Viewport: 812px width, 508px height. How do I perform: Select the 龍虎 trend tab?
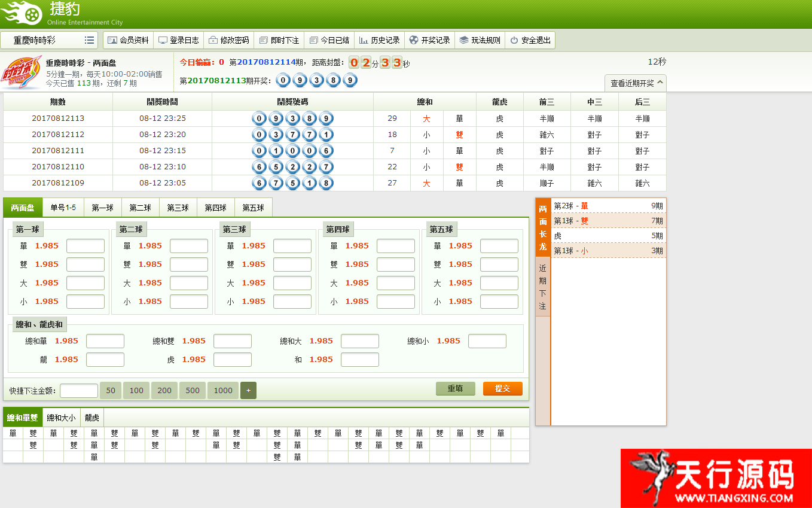[x=92, y=418]
